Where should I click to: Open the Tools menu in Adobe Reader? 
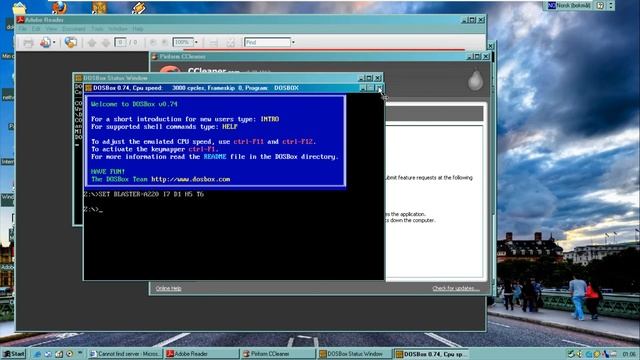97,29
